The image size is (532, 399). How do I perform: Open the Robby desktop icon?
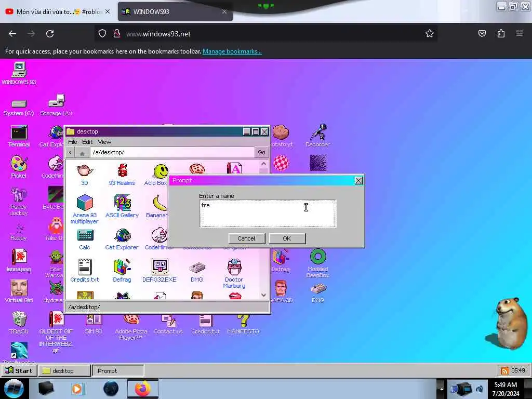pyautogui.click(x=19, y=232)
